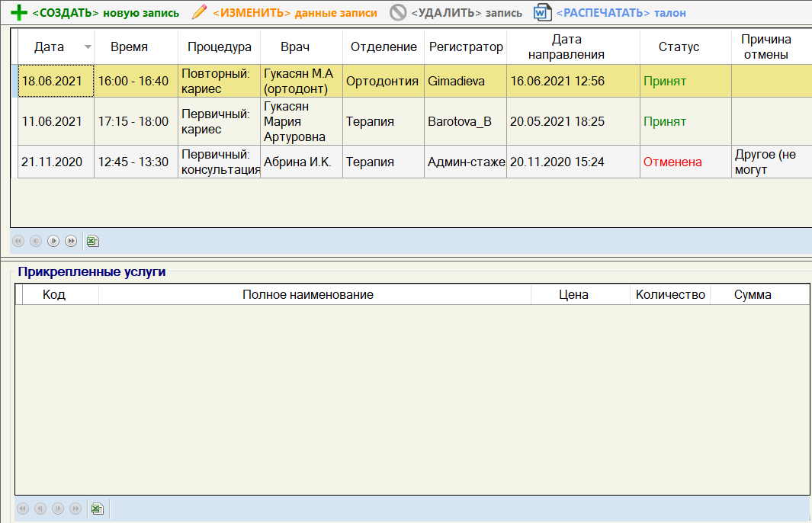Go to first page of appointments

[x=18, y=241]
